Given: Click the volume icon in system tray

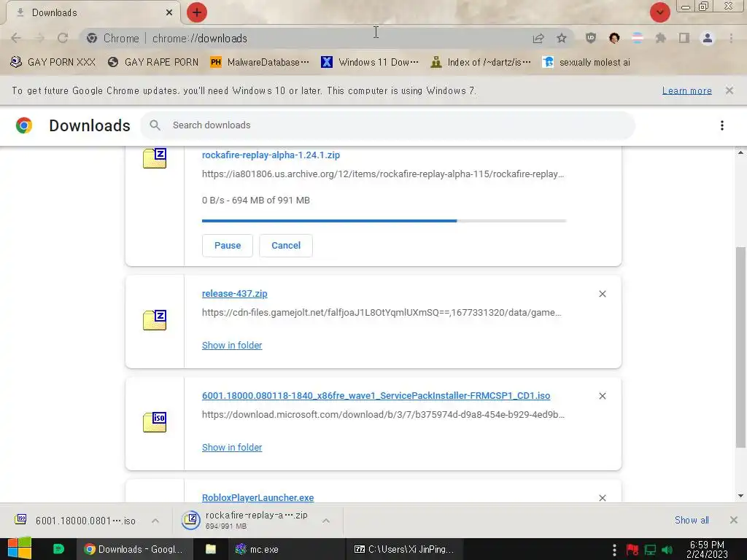Looking at the screenshot, I should [667, 550].
